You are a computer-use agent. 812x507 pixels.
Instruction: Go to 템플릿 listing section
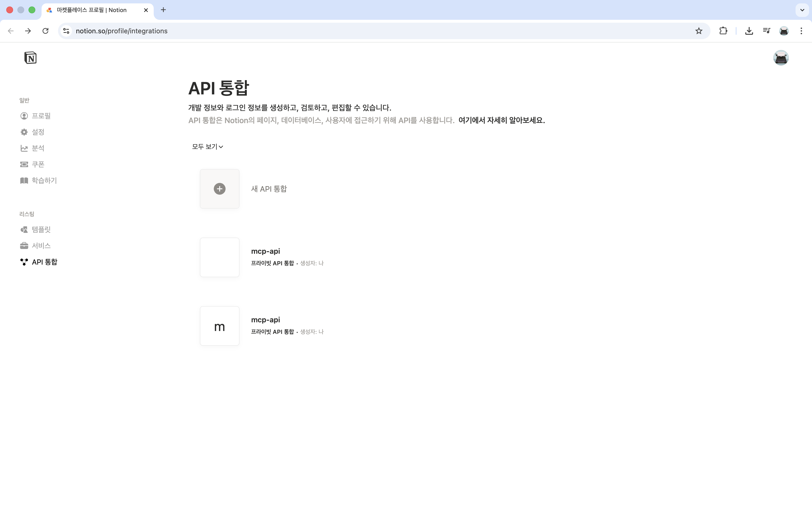click(x=41, y=229)
